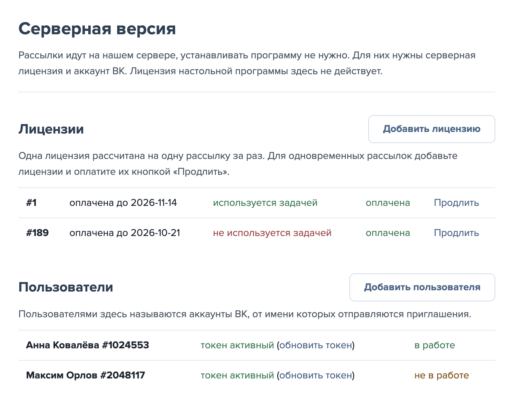Click 'оплачена' status in license #189 row
The width and height of the screenshot is (513, 420).
pyautogui.click(x=388, y=233)
